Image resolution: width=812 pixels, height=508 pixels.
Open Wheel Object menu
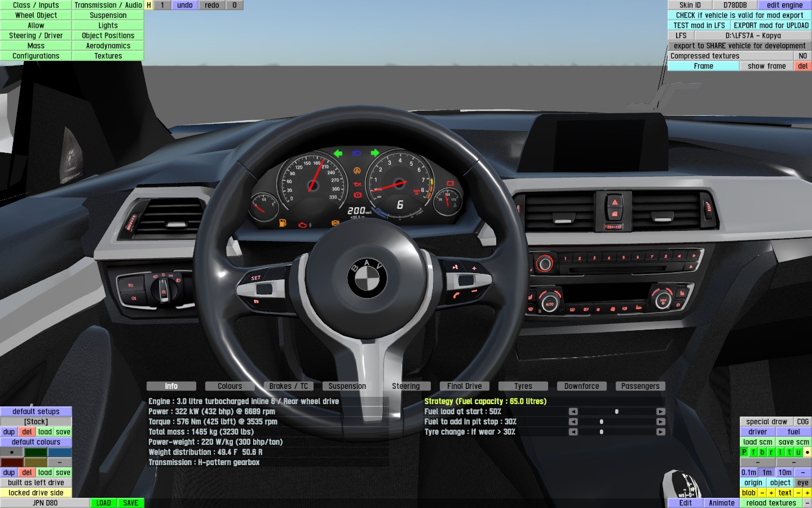(36, 15)
